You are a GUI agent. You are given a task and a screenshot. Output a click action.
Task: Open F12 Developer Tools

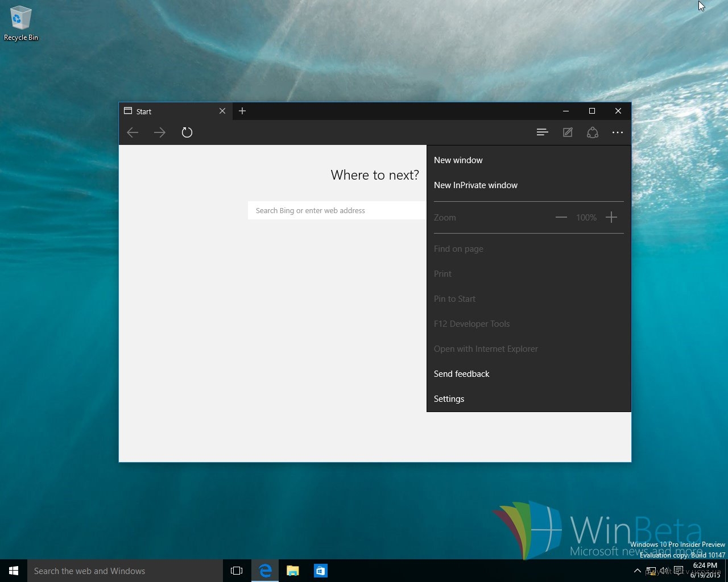(x=529, y=324)
